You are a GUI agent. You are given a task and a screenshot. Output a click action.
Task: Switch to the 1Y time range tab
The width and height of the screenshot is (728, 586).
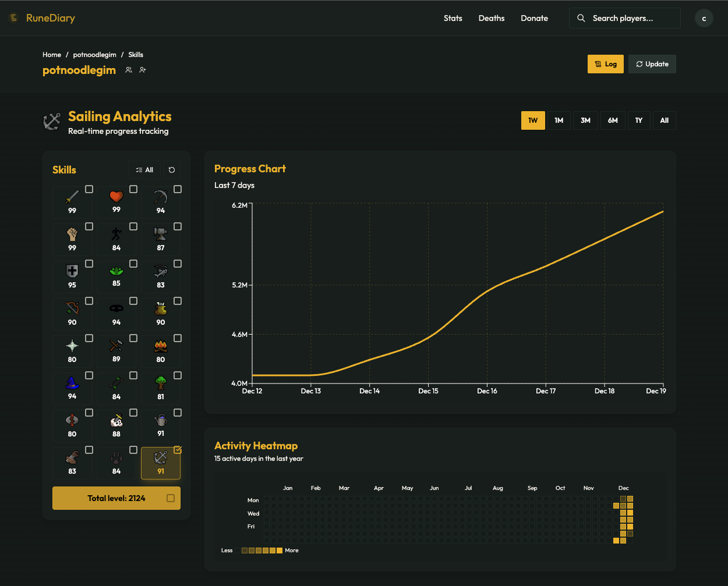[x=639, y=120]
